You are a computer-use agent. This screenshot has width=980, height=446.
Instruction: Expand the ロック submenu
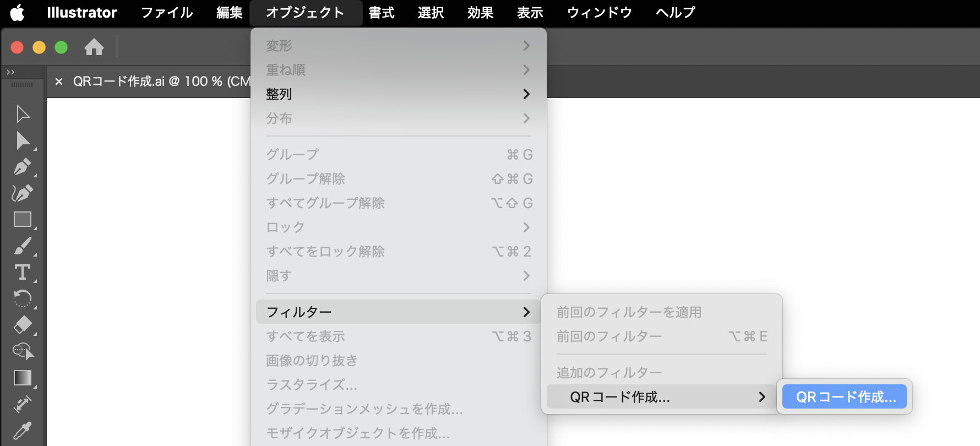point(399,227)
